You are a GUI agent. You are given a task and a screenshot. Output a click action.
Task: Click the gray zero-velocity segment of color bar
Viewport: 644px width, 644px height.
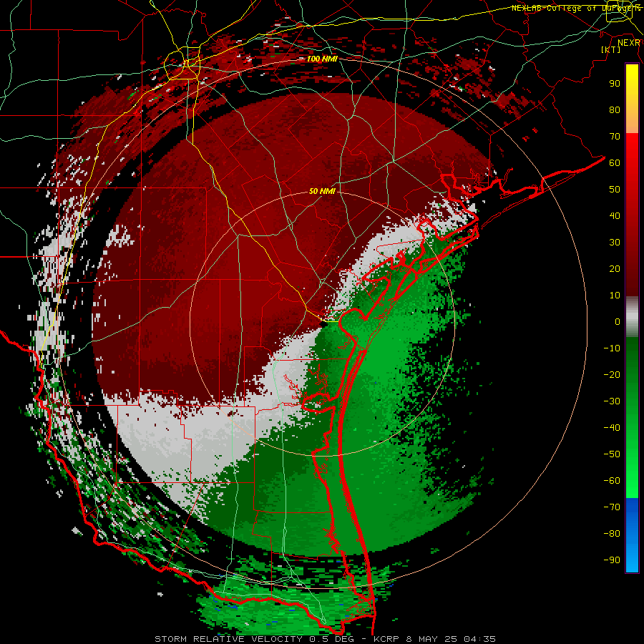coord(632,317)
